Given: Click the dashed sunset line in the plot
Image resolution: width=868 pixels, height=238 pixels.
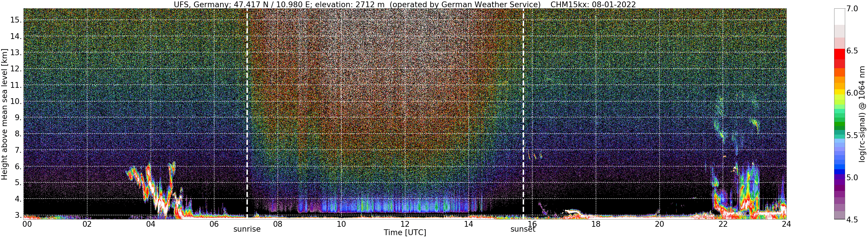Looking at the screenshot, I should (523, 113).
